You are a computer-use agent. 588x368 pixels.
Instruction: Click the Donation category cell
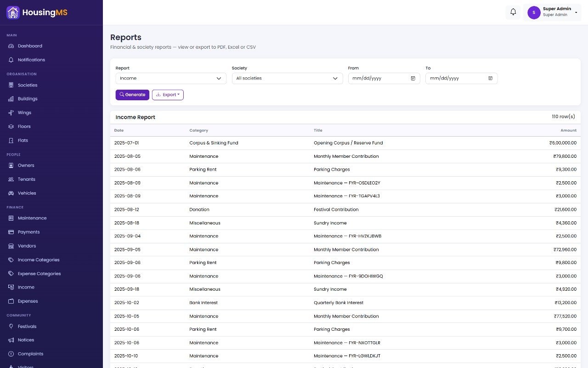[199, 210]
